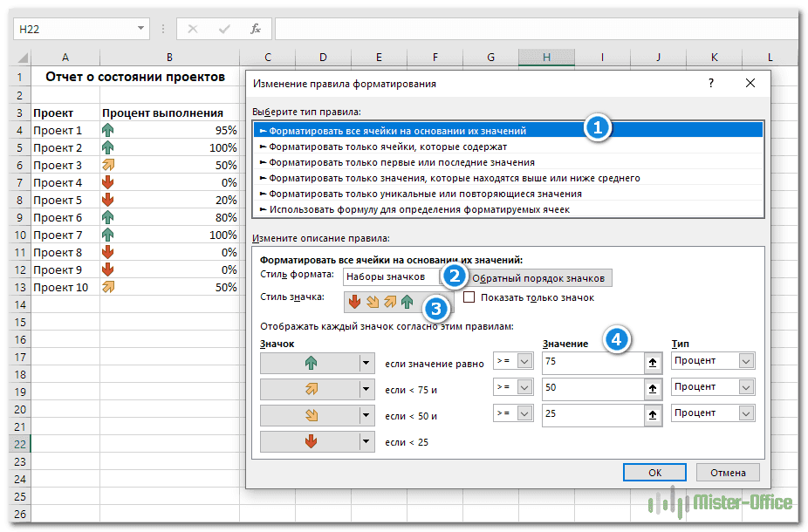Image resolution: width=808 pixels, height=532 pixels.
Task: Expand the first 'Процент' type dropdown
Action: pyautogui.click(x=745, y=361)
